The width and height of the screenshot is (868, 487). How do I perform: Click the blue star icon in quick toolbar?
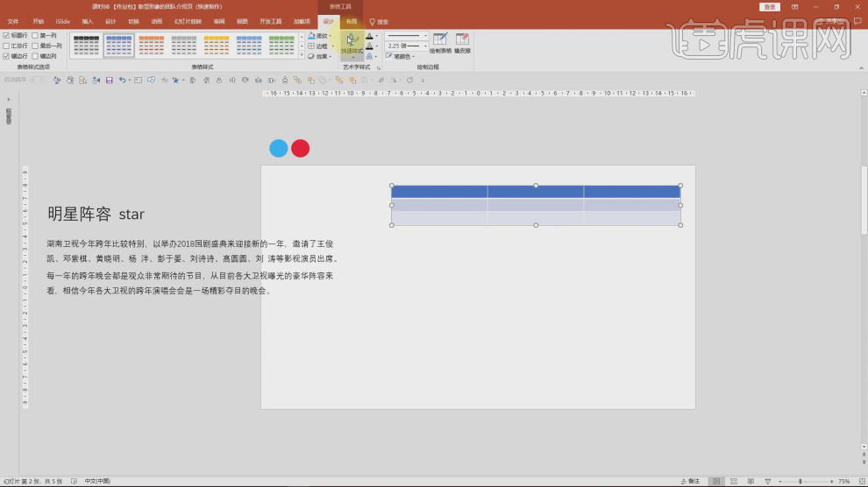point(175,81)
